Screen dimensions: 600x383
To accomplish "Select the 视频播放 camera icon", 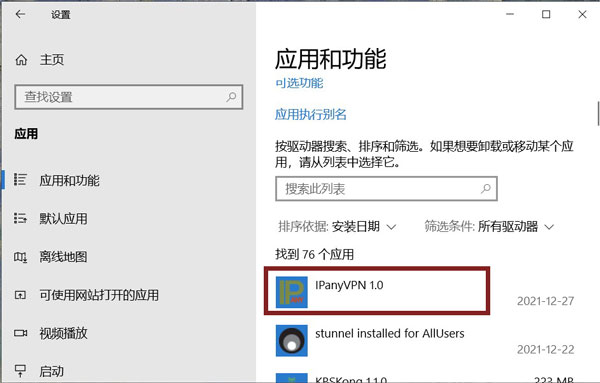I will point(20,333).
